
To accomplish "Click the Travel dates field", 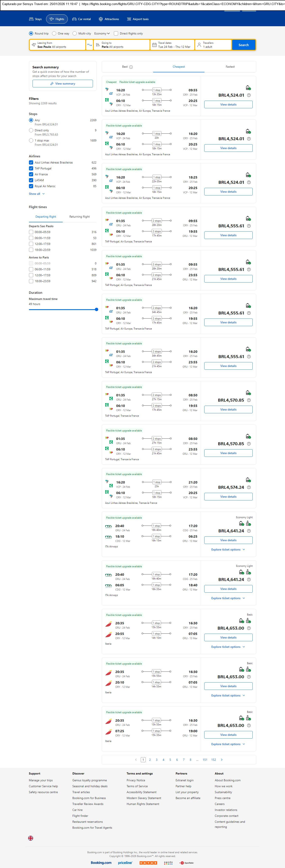I will click(x=172, y=45).
